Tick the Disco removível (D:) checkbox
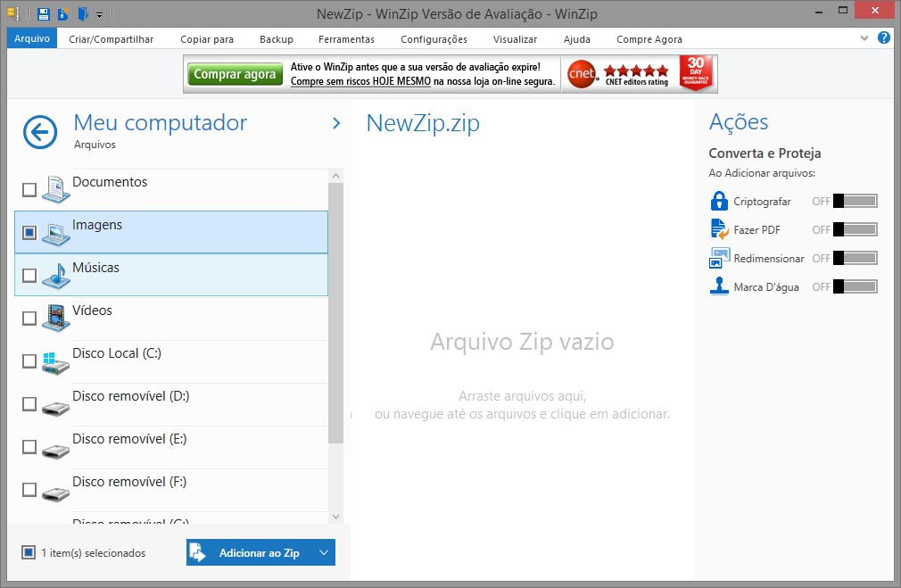 pos(29,404)
